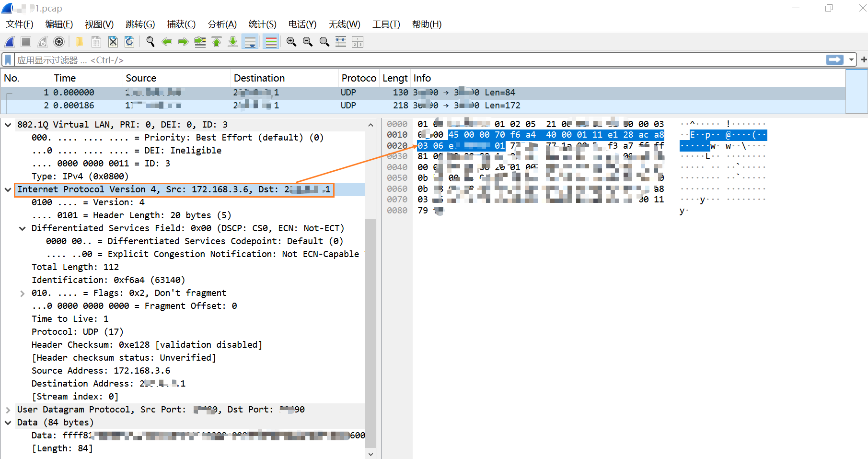868x459 pixels.
Task: Sort packets by Source column
Action: pos(176,78)
